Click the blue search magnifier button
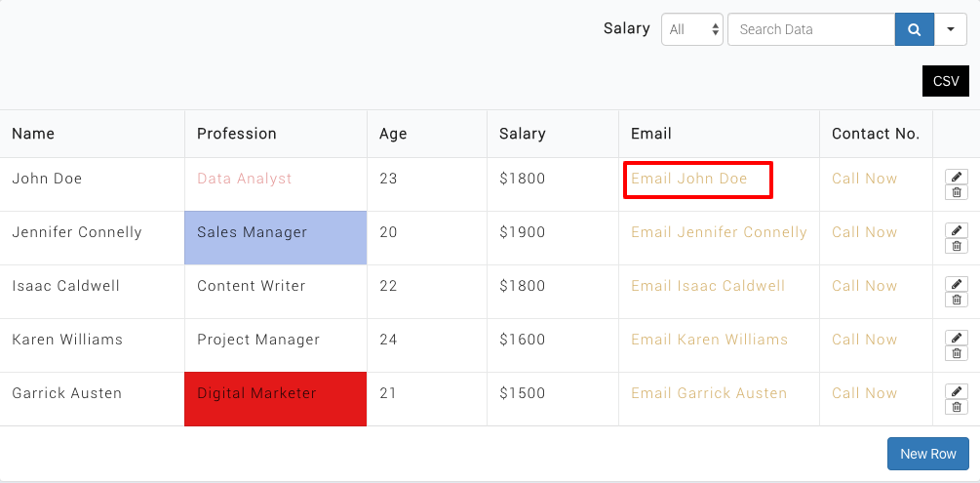This screenshot has height=483, width=980. pyautogui.click(x=914, y=29)
